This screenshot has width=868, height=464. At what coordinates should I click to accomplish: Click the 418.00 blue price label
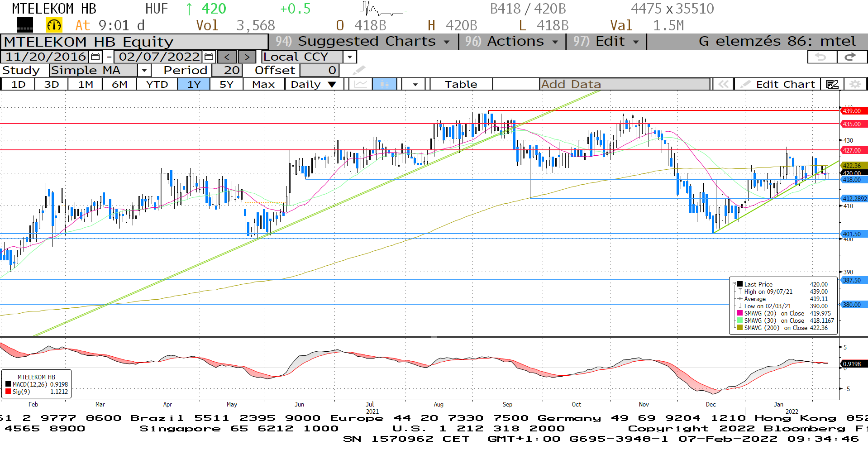tap(854, 180)
